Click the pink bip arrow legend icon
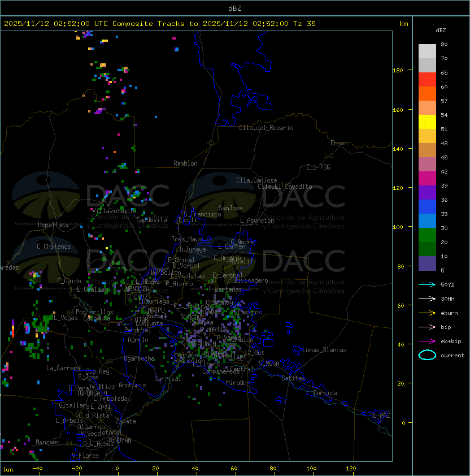 (x=427, y=327)
